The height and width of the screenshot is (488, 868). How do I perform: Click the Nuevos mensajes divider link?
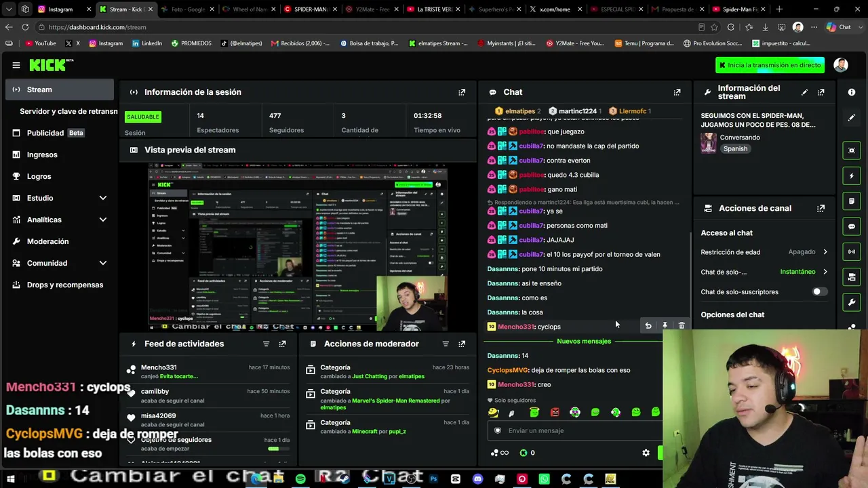pos(584,341)
